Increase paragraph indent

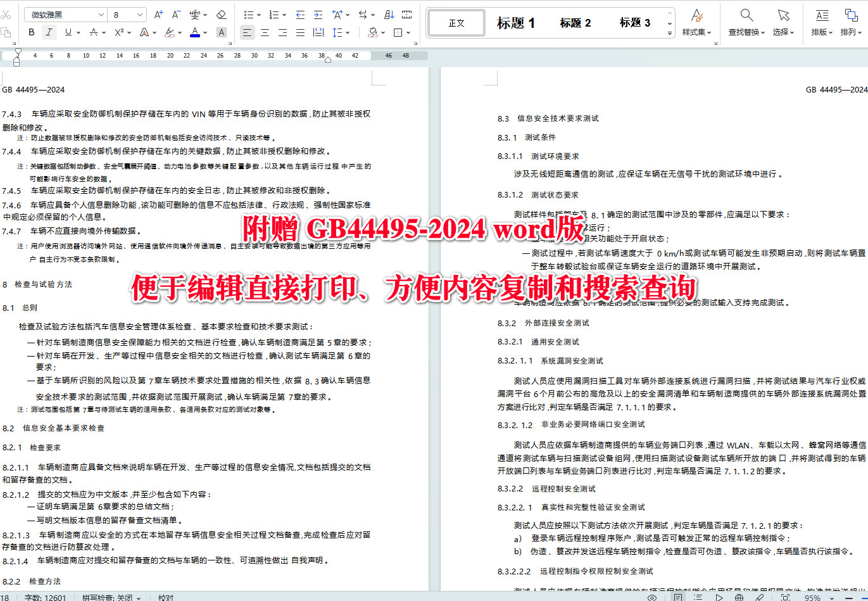click(318, 15)
